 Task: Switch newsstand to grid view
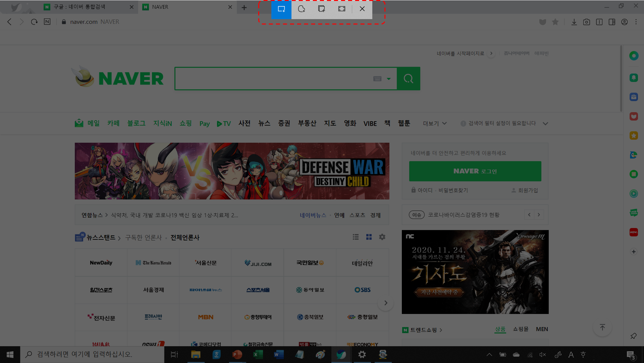(x=369, y=237)
